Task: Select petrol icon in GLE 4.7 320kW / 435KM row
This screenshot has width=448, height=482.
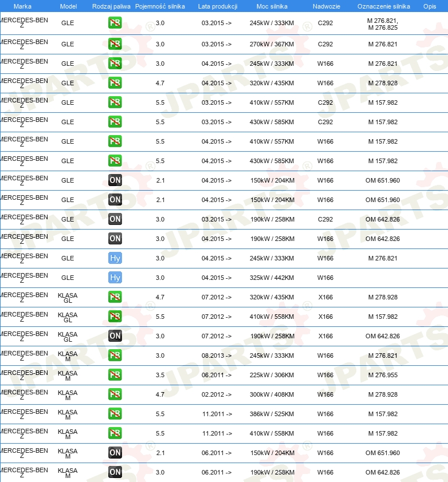Action: point(115,82)
